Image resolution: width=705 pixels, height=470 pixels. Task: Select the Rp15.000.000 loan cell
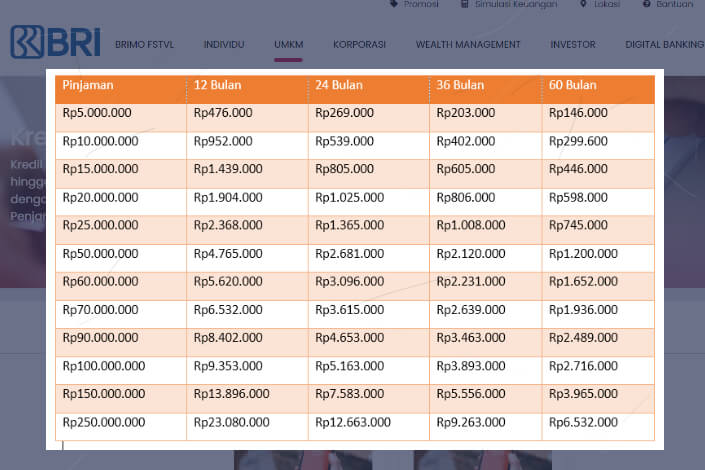(x=121, y=174)
